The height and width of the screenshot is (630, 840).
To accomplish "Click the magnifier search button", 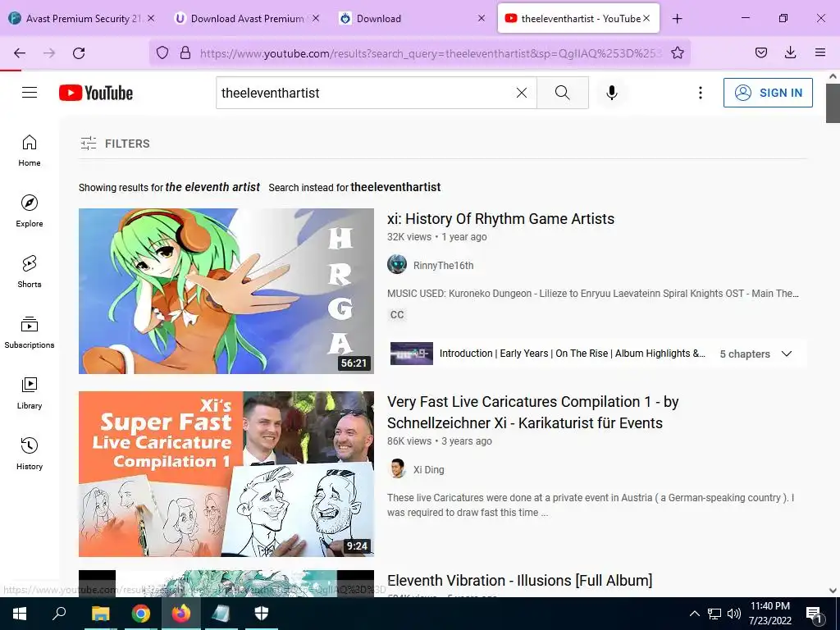I will pyautogui.click(x=563, y=93).
